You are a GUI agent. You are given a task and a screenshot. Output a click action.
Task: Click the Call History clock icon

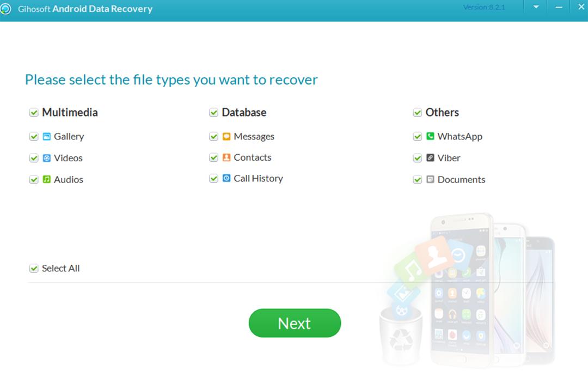226,178
